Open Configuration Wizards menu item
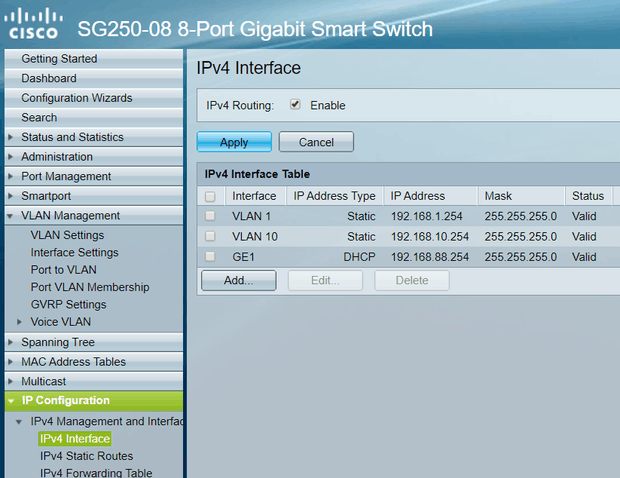The image size is (620, 478). pyautogui.click(x=93, y=98)
